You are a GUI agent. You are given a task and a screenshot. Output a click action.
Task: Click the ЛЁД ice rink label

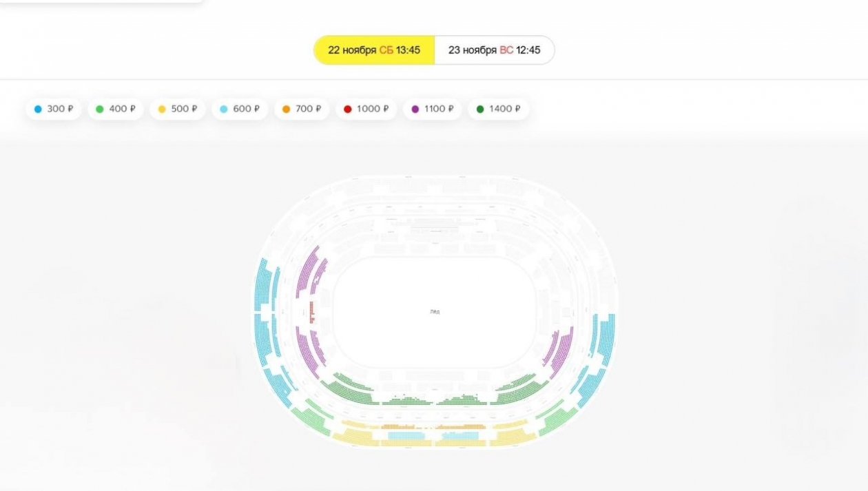[435, 312]
